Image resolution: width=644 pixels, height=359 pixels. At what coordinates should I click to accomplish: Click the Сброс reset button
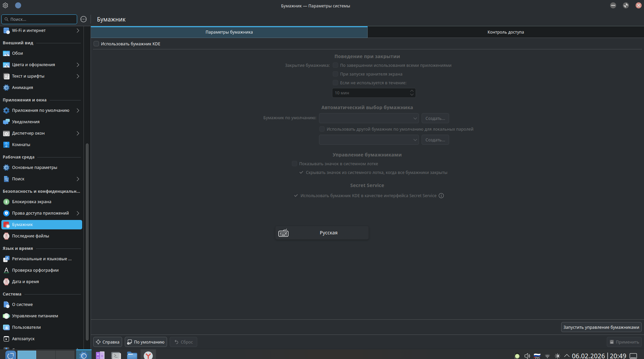pos(183,342)
